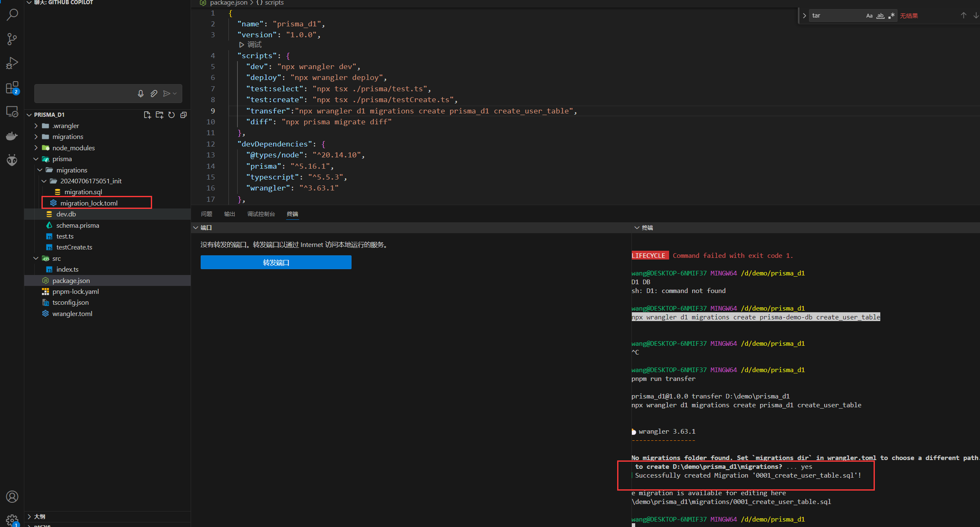
Task: Open testCreate.ts file
Action: (74, 247)
